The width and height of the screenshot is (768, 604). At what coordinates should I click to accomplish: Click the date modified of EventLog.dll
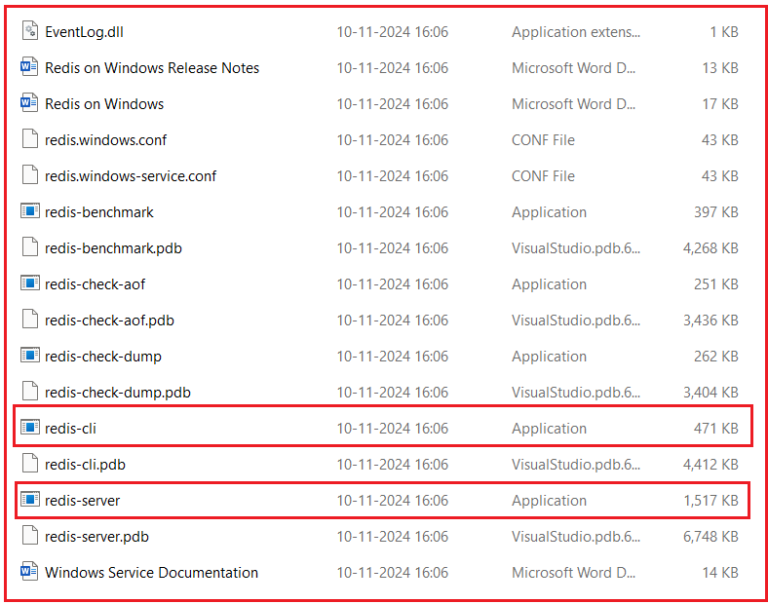point(392,32)
